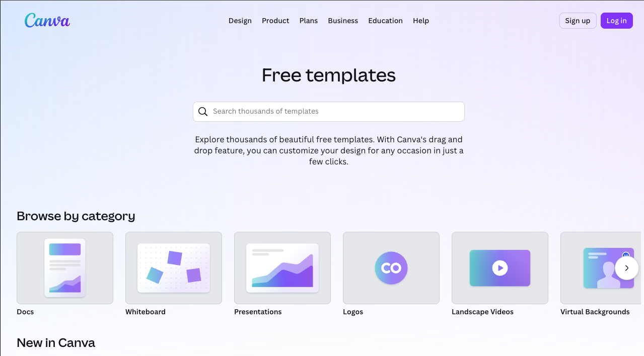Click the Virtual Backgrounds label link
The width and height of the screenshot is (644, 356).
pos(595,312)
